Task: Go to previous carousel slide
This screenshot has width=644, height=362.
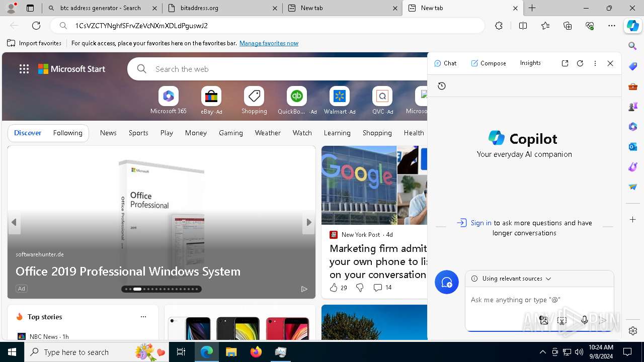Action: pos(14,222)
